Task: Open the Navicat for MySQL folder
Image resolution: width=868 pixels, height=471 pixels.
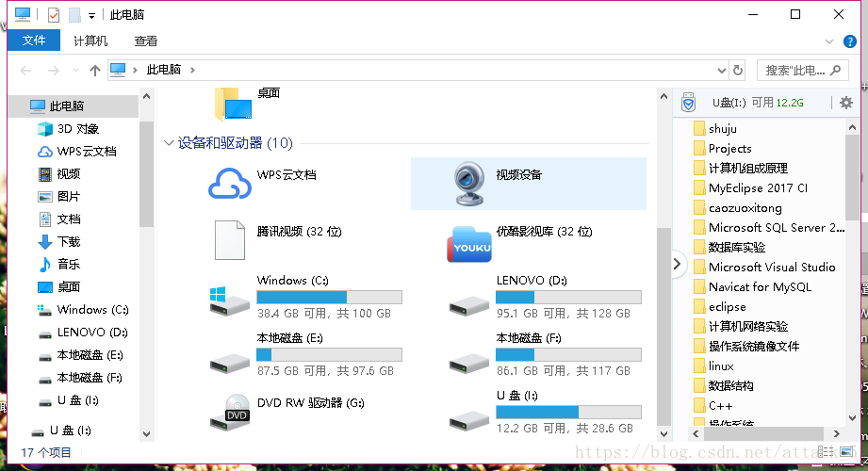Action: [760, 286]
